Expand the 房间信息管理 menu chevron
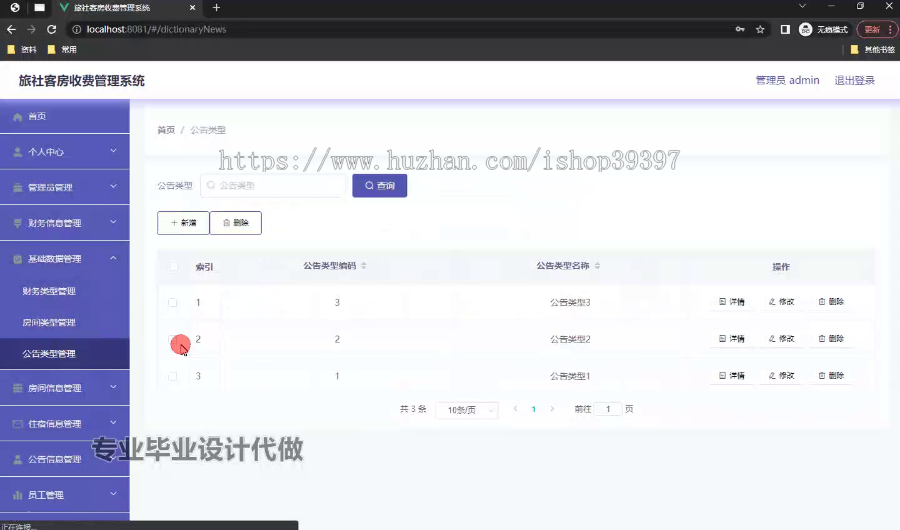Screen dimensions: 900x530 (113, 387)
